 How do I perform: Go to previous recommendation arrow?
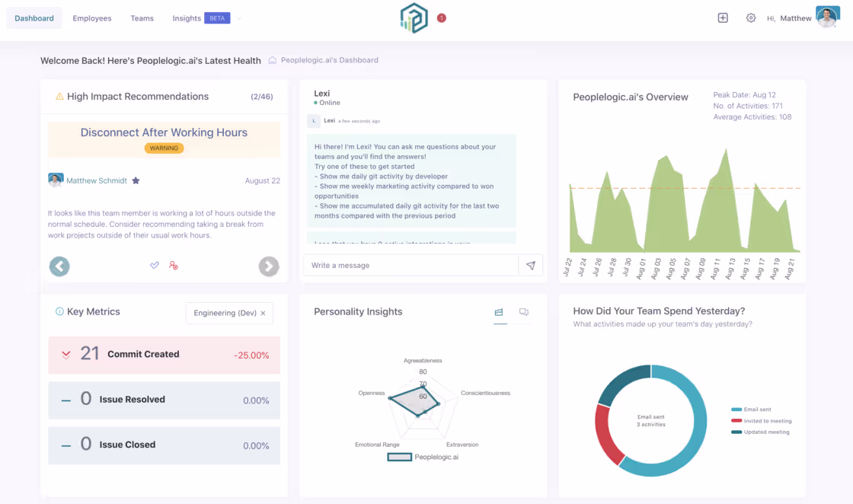point(59,266)
